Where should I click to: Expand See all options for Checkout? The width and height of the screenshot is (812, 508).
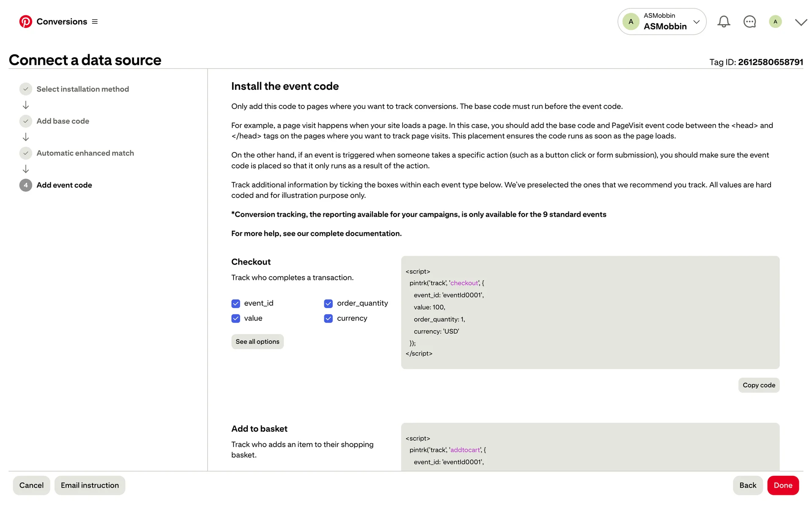(x=257, y=342)
